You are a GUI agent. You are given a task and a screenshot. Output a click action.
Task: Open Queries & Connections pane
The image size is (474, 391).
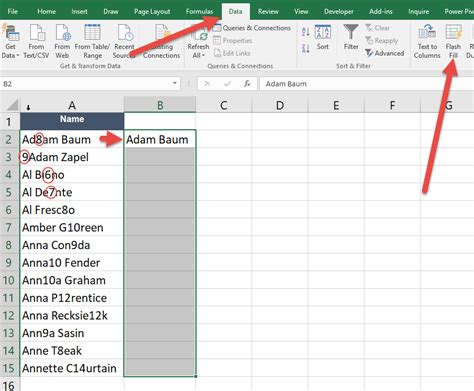[252, 28]
